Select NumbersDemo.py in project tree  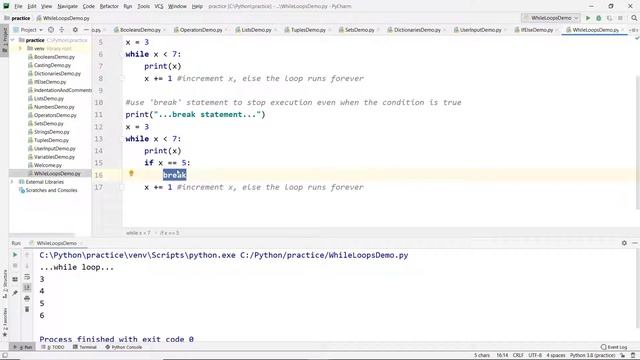(54, 107)
